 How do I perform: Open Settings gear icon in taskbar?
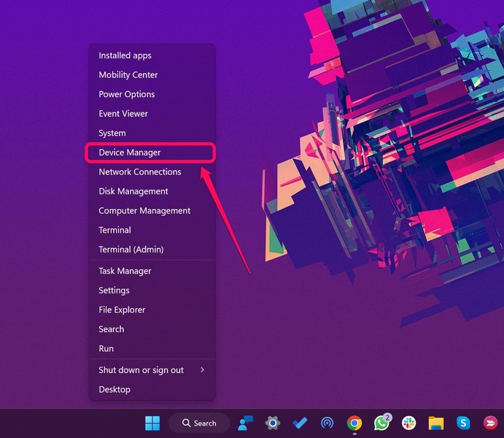tap(273, 423)
